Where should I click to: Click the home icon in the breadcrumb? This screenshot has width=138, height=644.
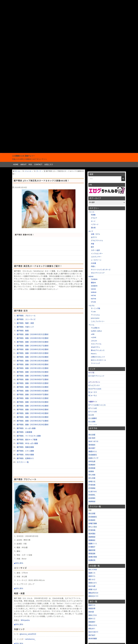(x=14, y=171)
